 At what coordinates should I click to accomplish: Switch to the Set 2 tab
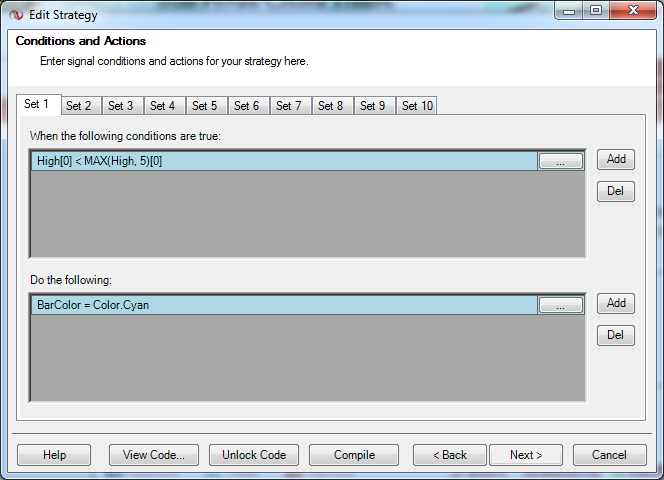81,105
